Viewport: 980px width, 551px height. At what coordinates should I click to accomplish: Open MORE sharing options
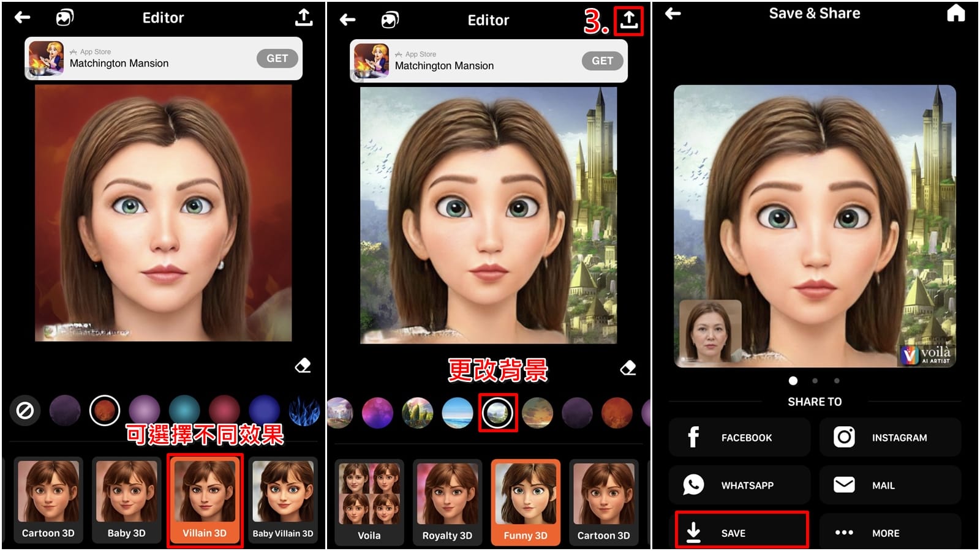tap(890, 533)
